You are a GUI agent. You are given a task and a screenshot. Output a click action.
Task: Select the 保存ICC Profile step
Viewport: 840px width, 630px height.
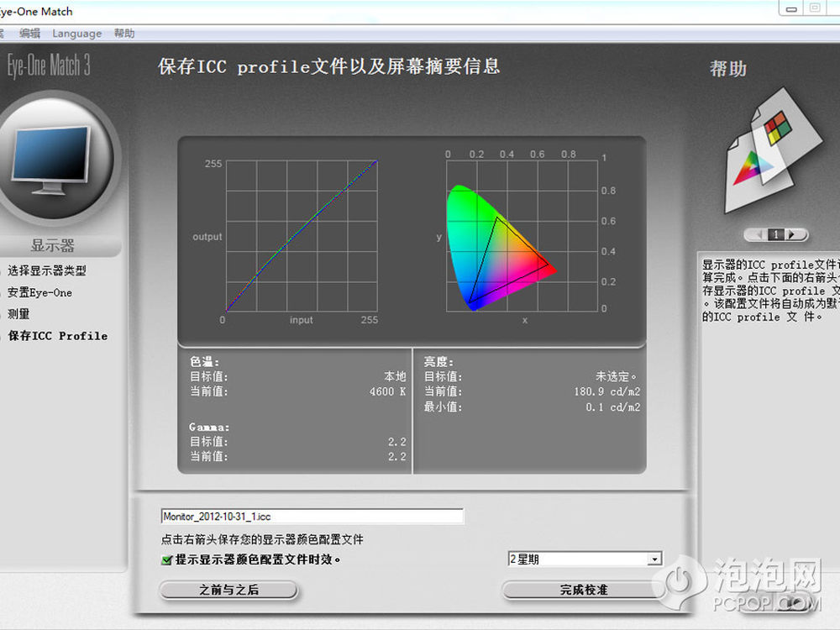pos(58,336)
